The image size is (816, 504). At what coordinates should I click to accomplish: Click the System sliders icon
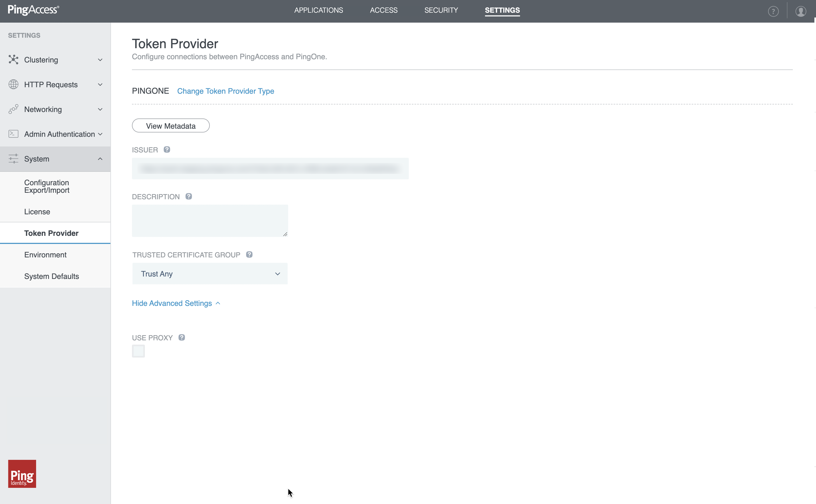(x=13, y=159)
